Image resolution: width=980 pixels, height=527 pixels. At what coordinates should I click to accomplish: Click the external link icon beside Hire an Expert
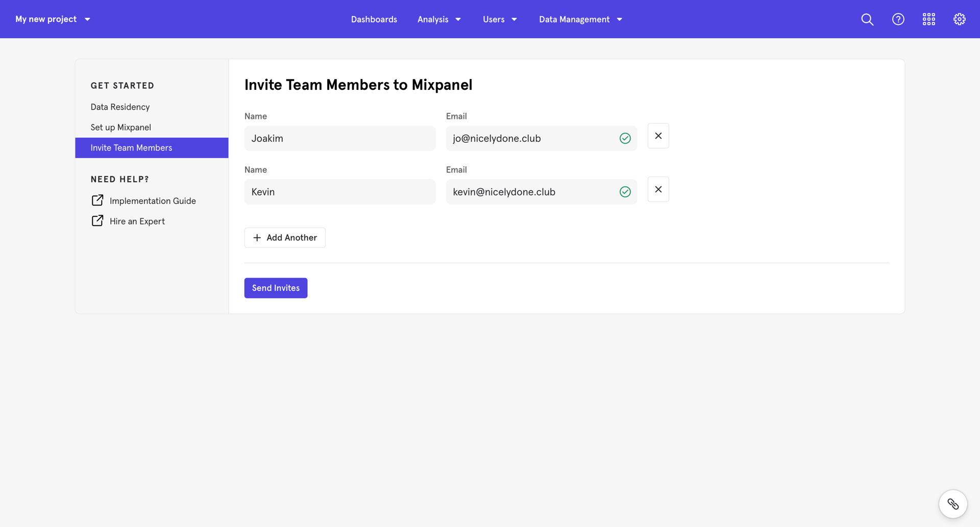coord(97,220)
